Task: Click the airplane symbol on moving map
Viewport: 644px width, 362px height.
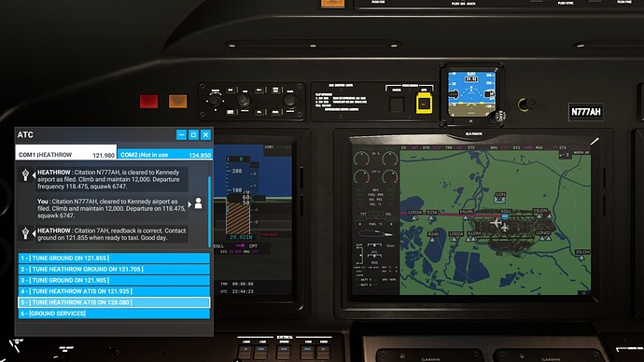Action: coord(497,223)
